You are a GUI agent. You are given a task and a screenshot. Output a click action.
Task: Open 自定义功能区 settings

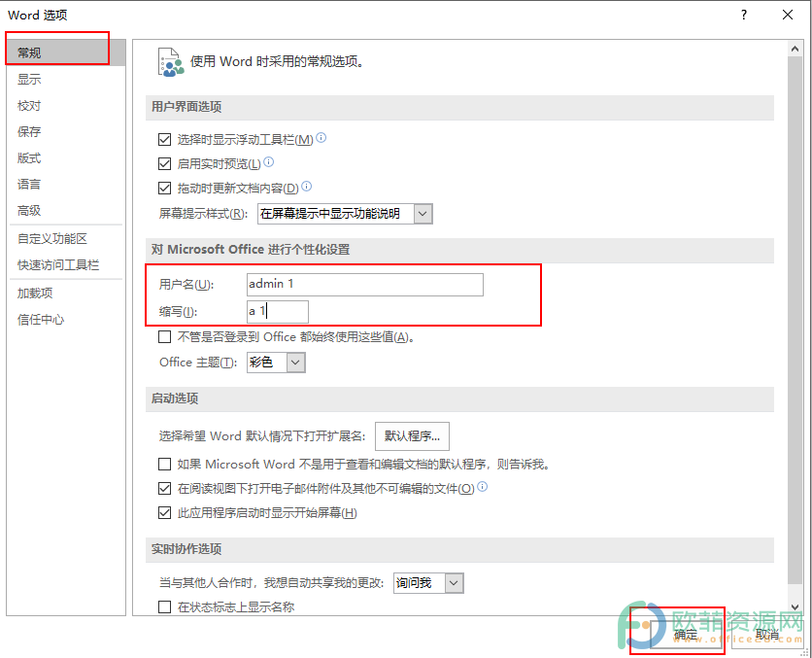[x=66, y=239]
